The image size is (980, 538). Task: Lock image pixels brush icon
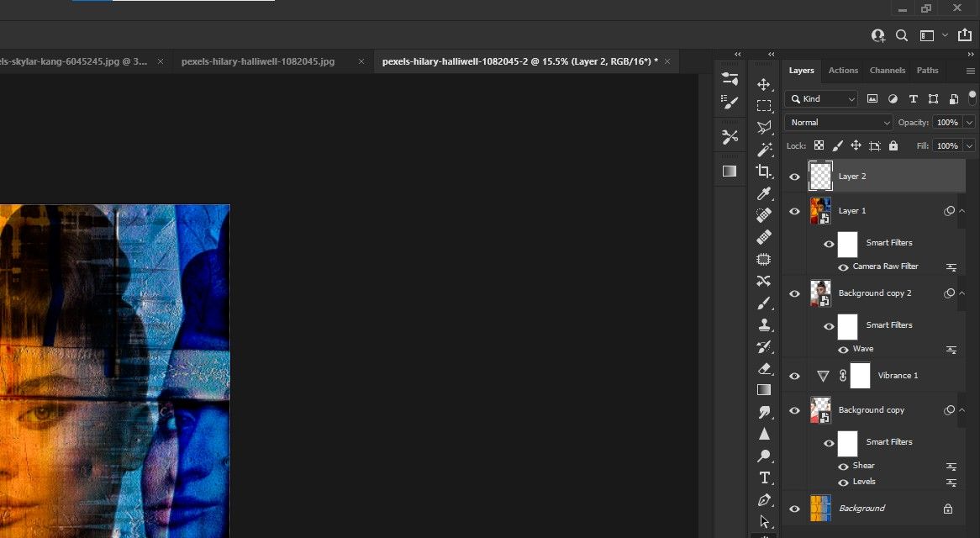837,145
